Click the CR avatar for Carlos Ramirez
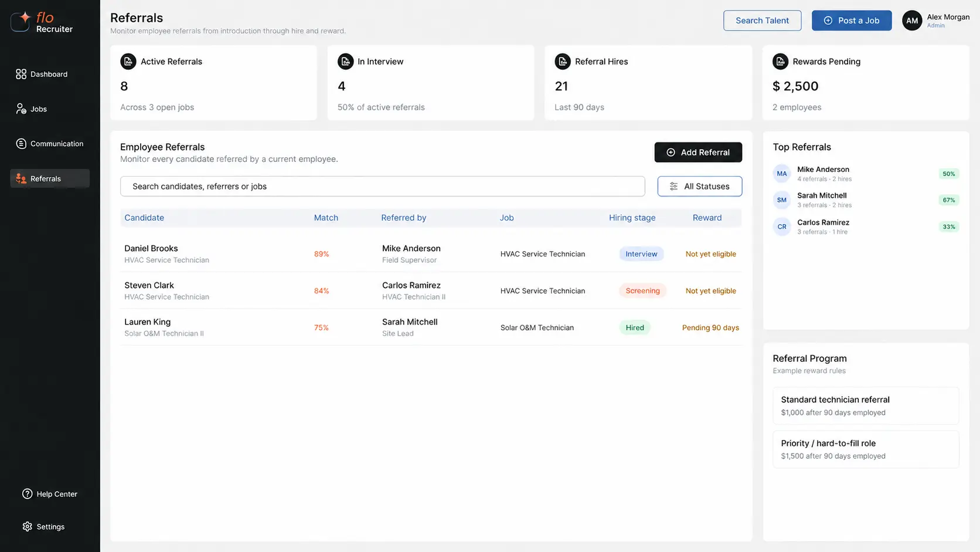 tap(782, 226)
